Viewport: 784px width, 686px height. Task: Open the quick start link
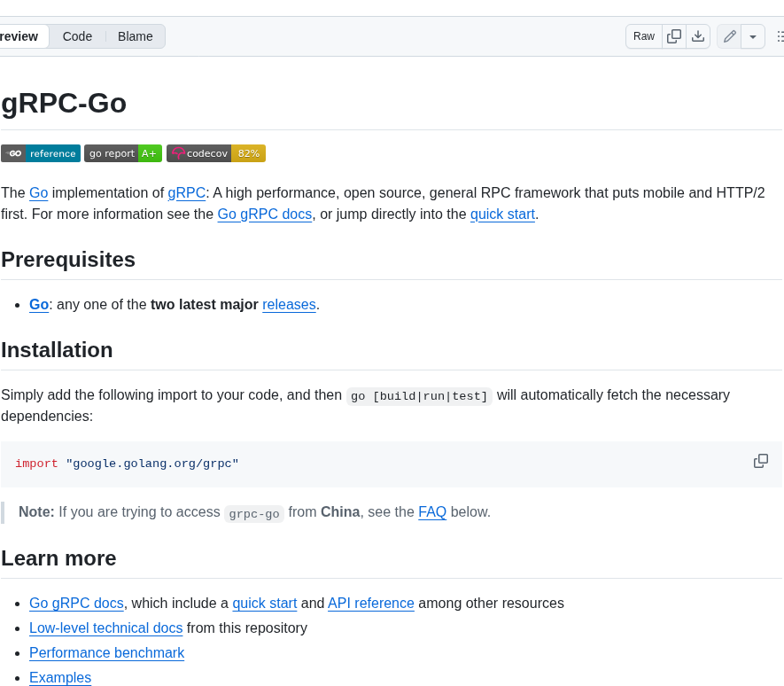pyautogui.click(x=502, y=214)
